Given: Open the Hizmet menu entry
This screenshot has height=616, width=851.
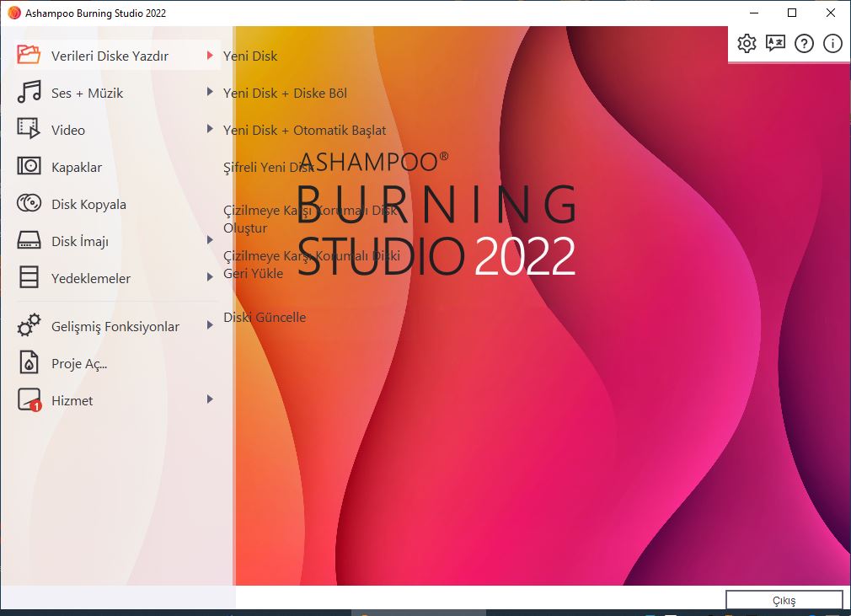Looking at the screenshot, I should click(117, 400).
